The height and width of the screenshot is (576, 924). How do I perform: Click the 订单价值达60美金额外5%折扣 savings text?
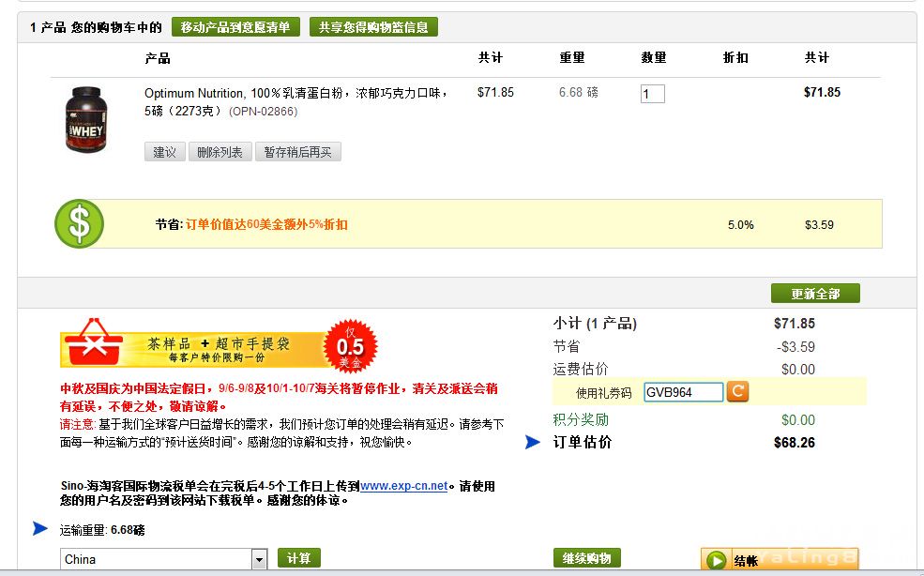click(x=266, y=224)
